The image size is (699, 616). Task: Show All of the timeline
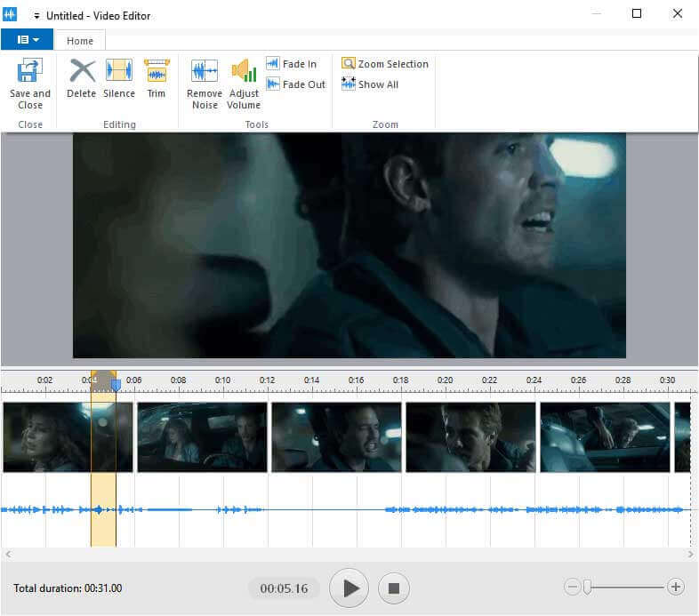pyautogui.click(x=370, y=84)
